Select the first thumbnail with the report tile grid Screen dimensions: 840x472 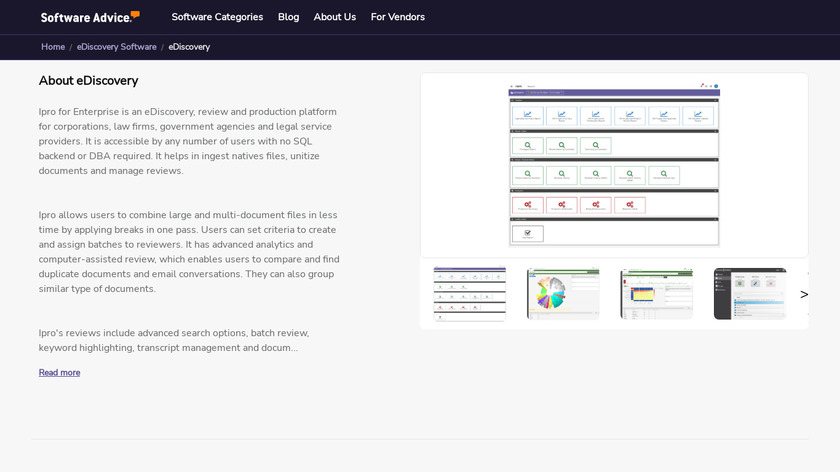point(469,294)
